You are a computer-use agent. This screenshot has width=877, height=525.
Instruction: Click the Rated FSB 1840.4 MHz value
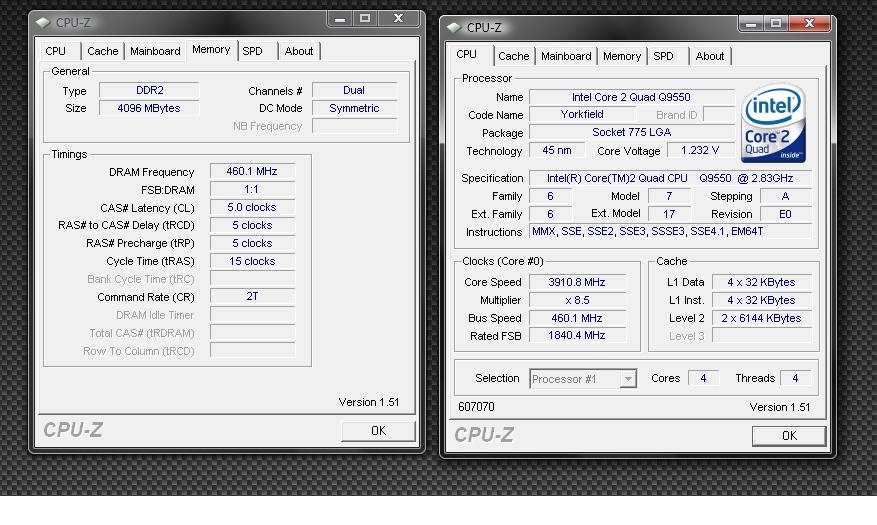coord(577,335)
